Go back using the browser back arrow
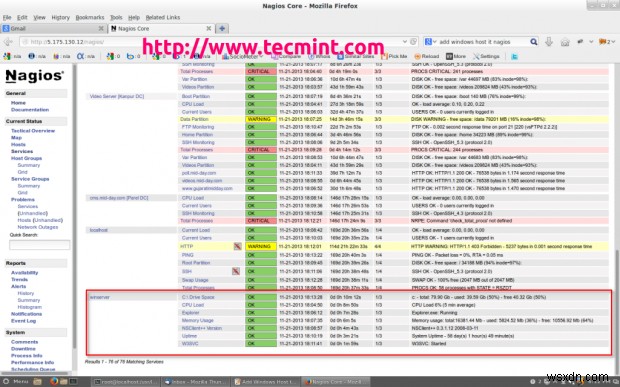 coord(8,42)
